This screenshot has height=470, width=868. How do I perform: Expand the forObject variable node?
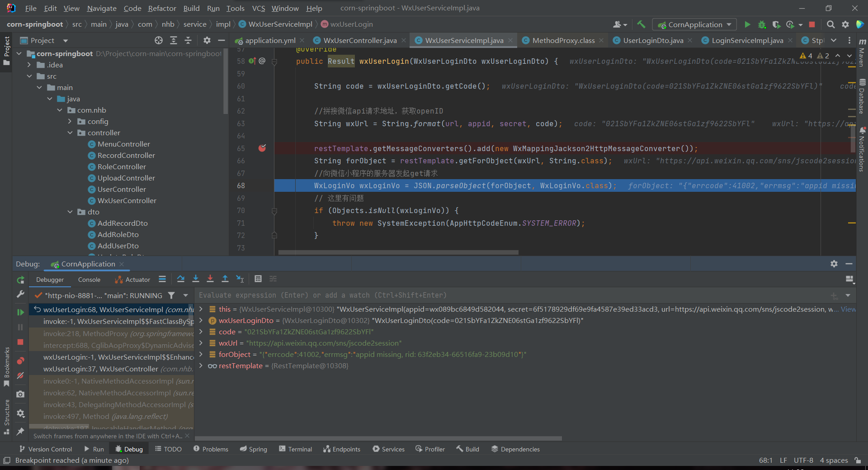pyautogui.click(x=201, y=354)
